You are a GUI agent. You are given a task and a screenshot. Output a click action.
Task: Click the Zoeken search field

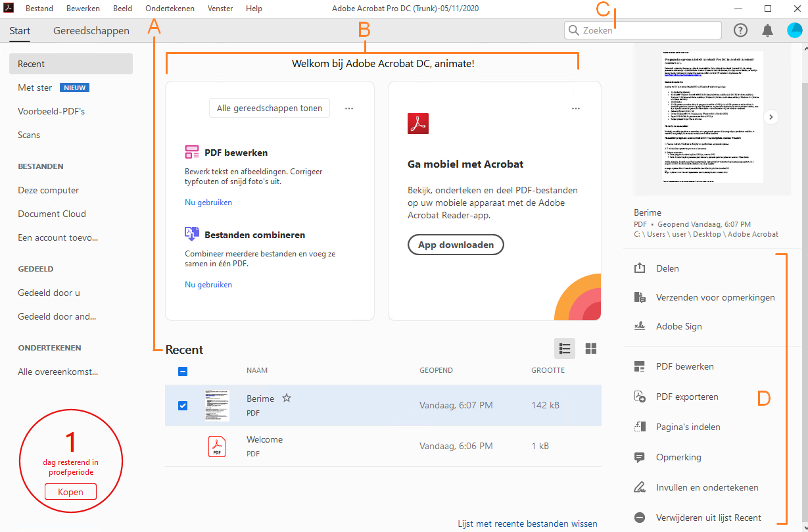(x=648, y=30)
